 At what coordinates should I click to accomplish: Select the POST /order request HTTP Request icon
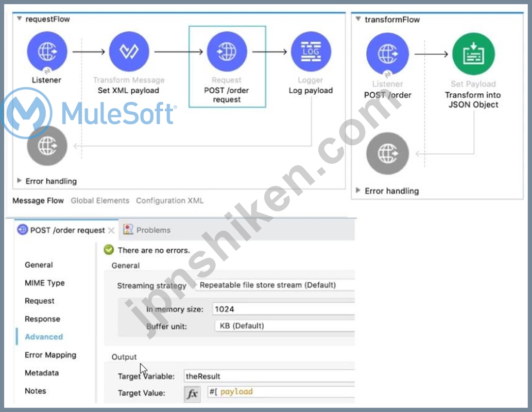pyautogui.click(x=227, y=51)
